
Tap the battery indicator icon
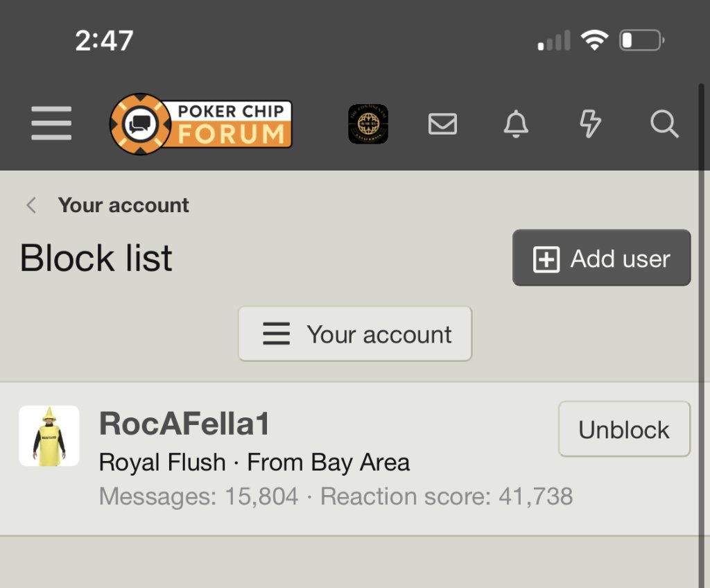pos(642,41)
